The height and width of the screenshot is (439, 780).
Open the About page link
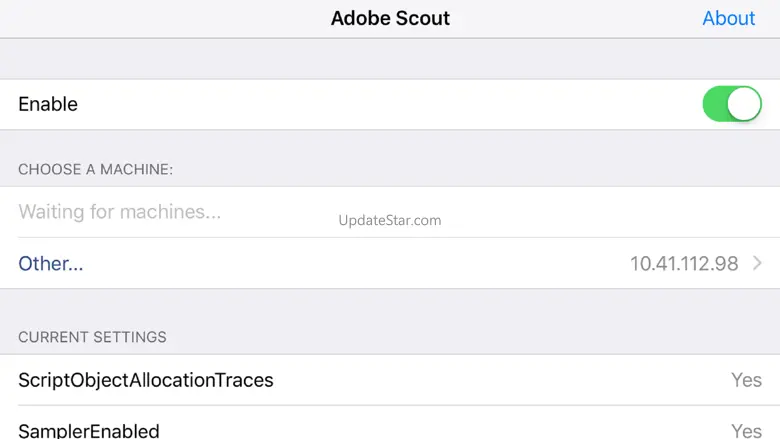point(728,18)
